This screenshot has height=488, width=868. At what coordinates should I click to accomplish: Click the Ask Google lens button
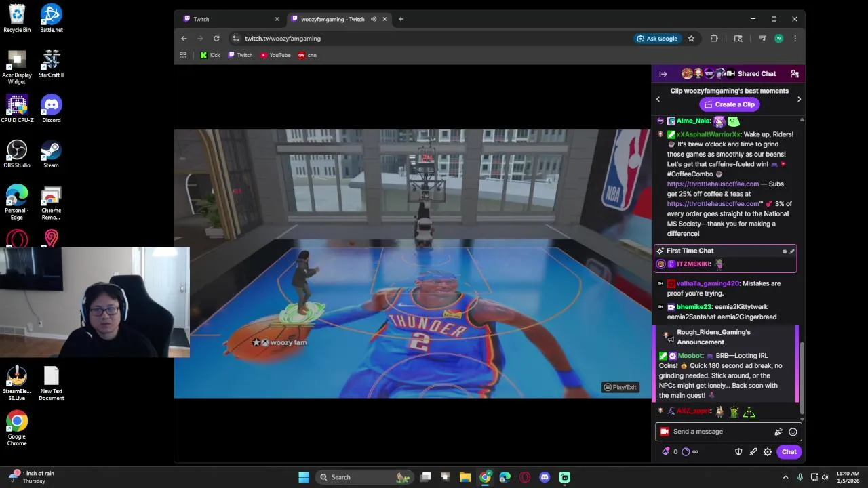point(657,39)
